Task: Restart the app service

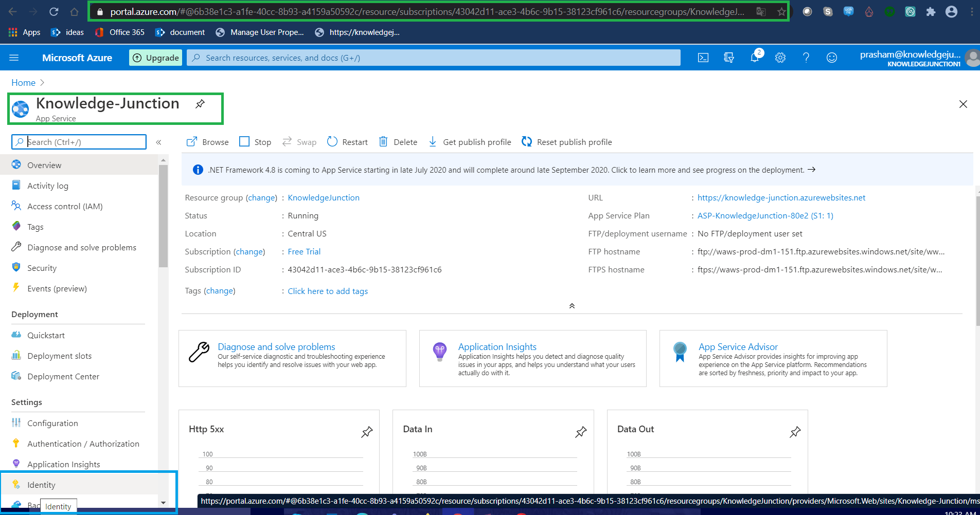Action: click(347, 142)
